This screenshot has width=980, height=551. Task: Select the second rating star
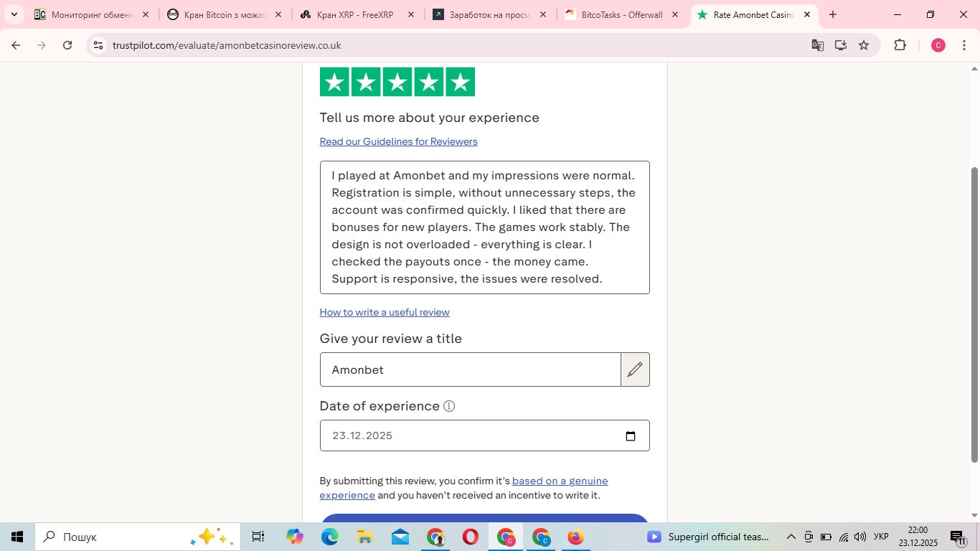(x=366, y=82)
